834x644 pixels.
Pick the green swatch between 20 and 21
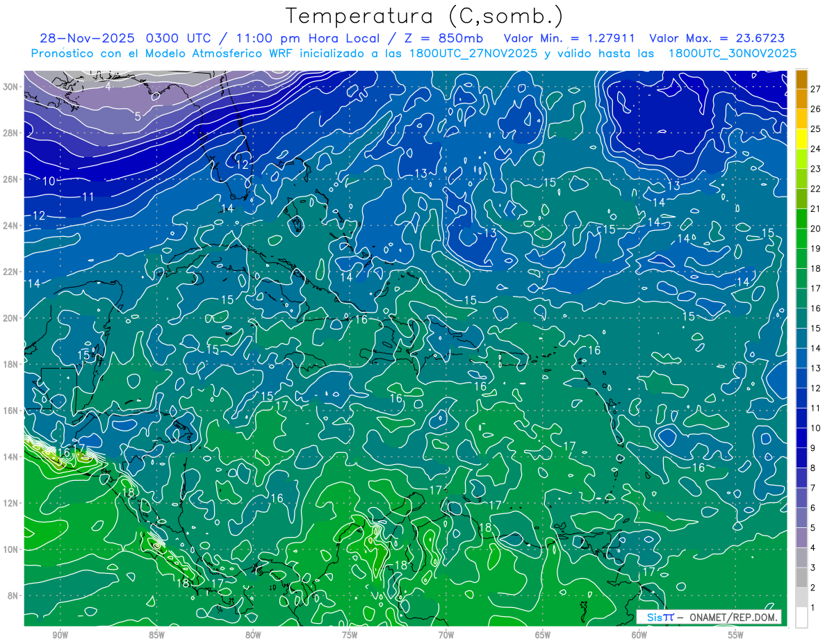click(x=801, y=219)
